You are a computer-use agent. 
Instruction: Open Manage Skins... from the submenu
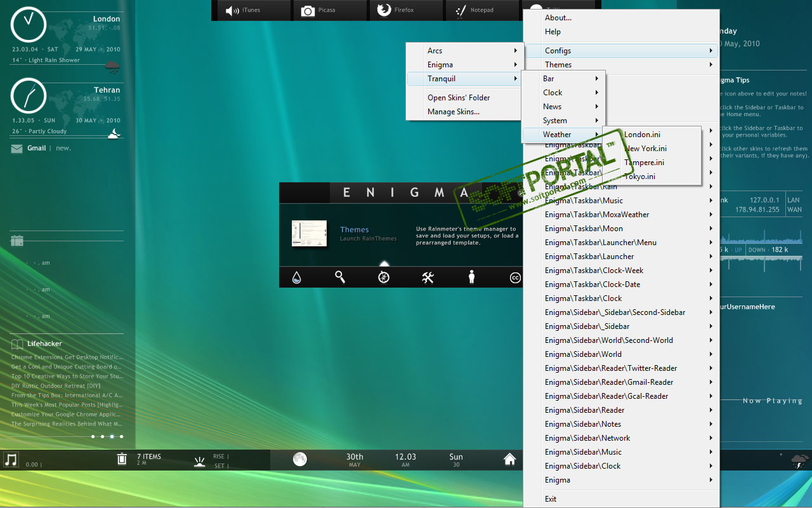(x=454, y=112)
